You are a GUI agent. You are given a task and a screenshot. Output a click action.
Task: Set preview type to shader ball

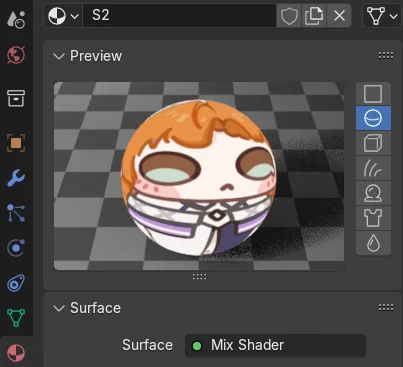[373, 193]
